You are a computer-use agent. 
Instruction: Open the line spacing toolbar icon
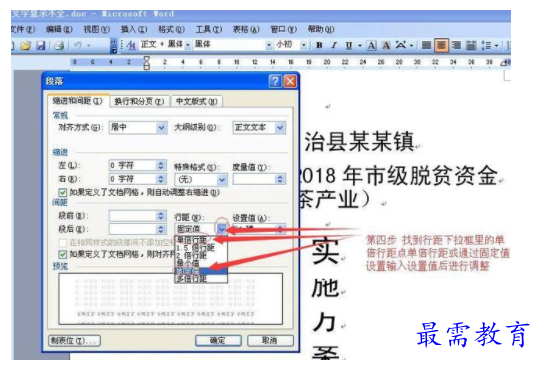pos(486,45)
